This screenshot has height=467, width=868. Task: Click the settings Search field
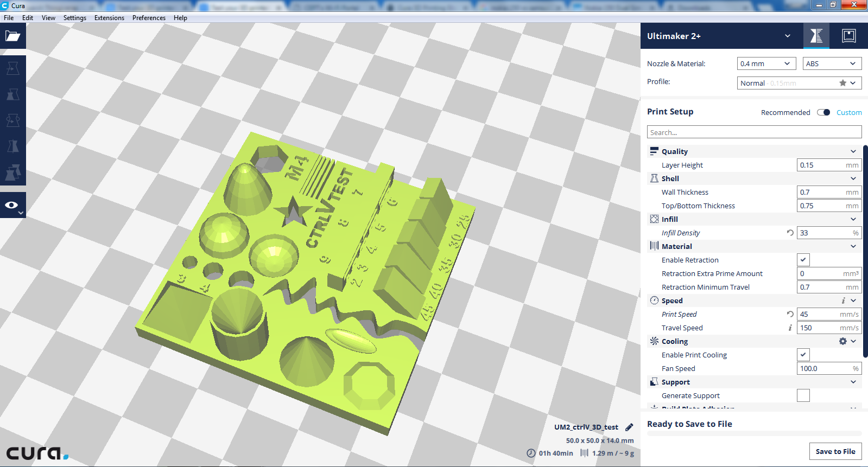coord(754,132)
